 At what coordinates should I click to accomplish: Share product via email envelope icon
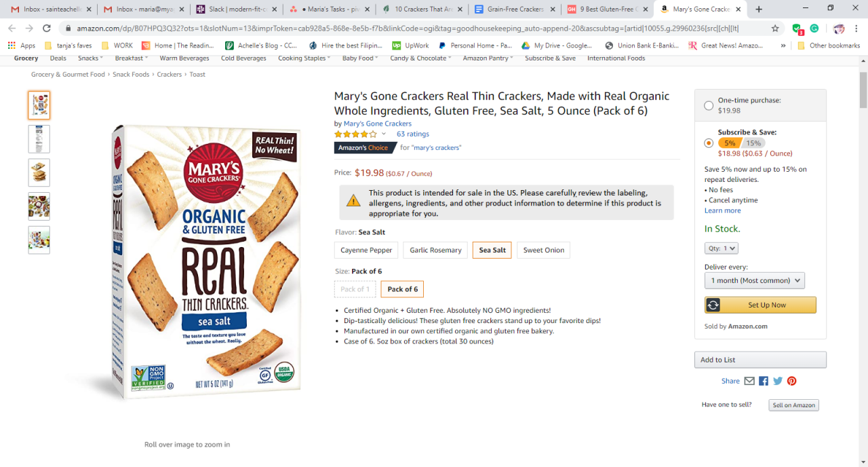click(749, 381)
